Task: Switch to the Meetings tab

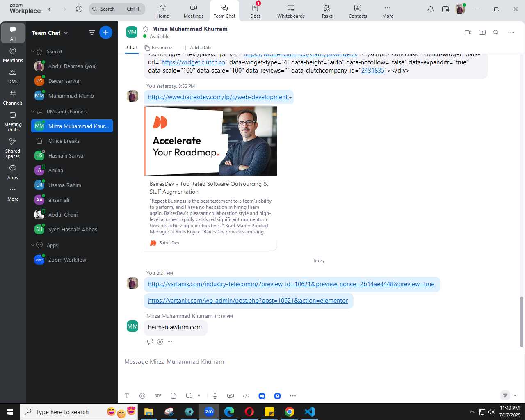Action: [x=194, y=11]
